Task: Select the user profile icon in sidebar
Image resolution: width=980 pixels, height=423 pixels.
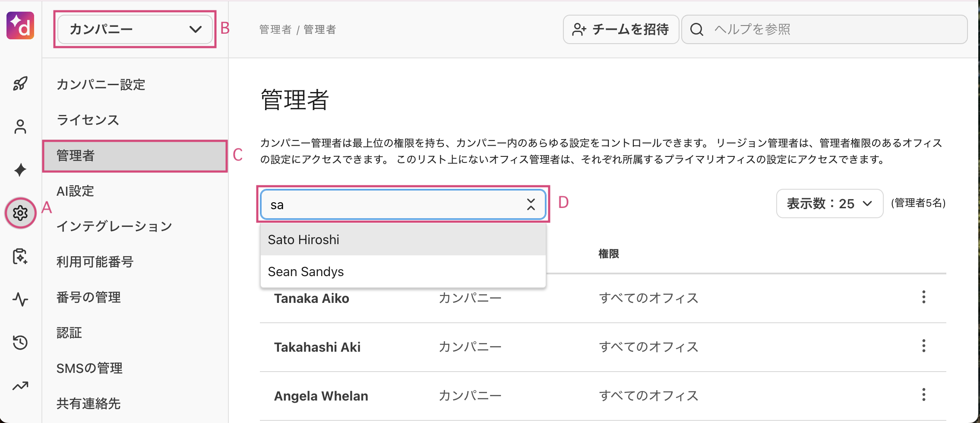Action: pos(20,127)
